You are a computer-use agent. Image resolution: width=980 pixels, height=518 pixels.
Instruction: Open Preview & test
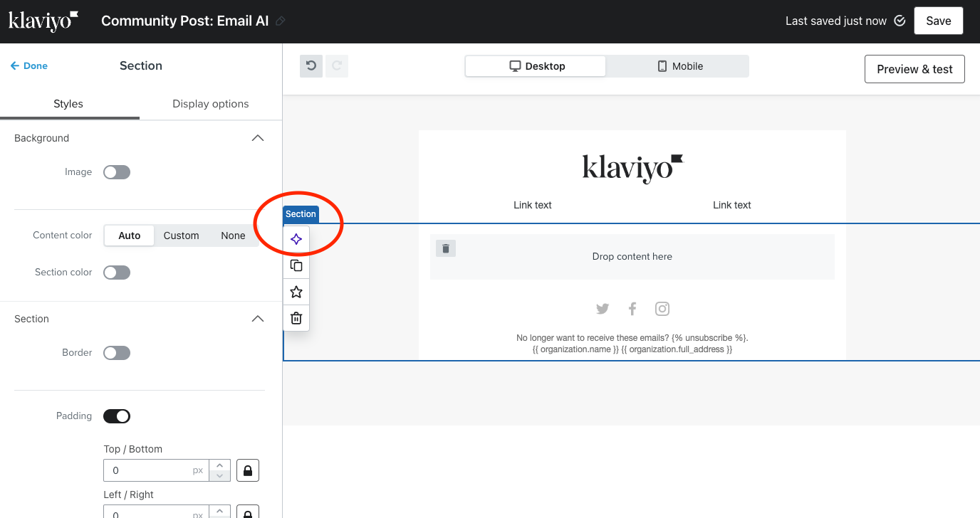click(914, 69)
